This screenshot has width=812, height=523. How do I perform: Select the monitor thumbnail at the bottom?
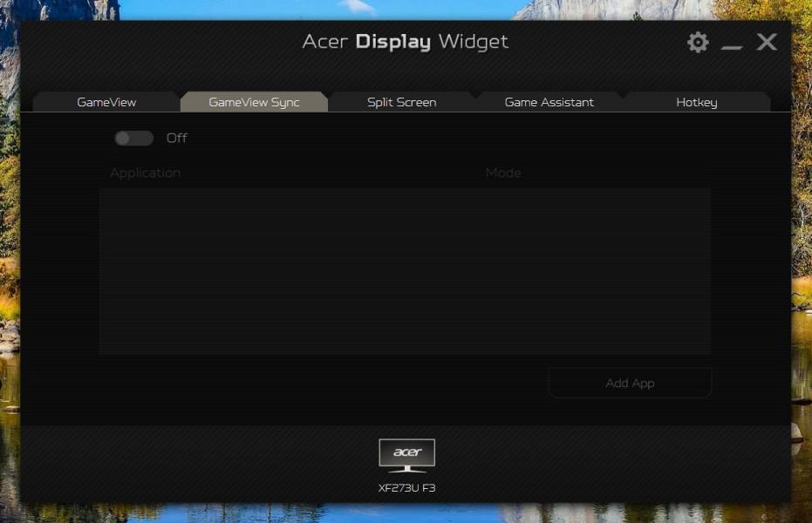(x=407, y=453)
